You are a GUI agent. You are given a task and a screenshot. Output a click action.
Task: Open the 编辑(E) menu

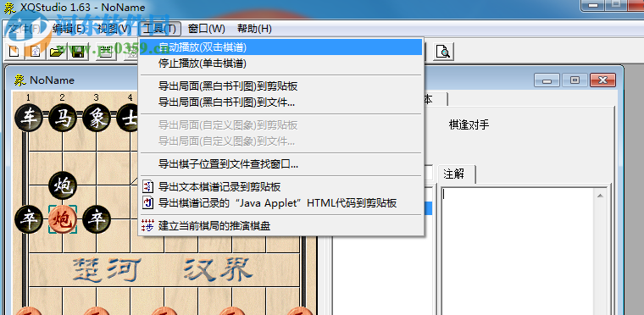[69, 29]
